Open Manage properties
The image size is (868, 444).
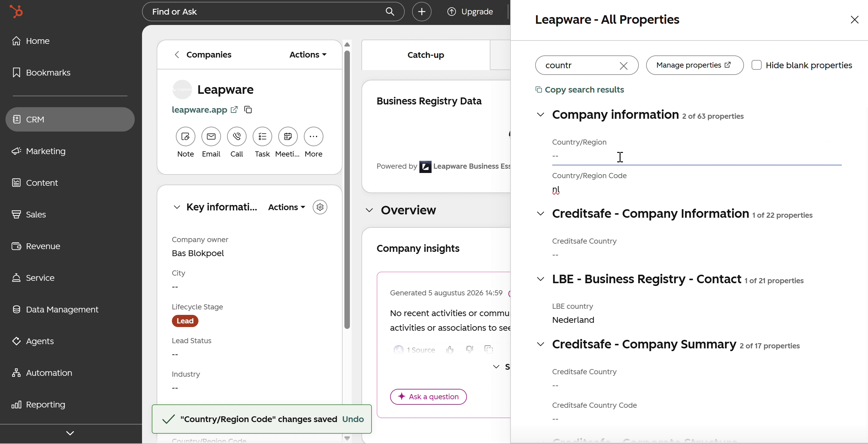tap(695, 65)
